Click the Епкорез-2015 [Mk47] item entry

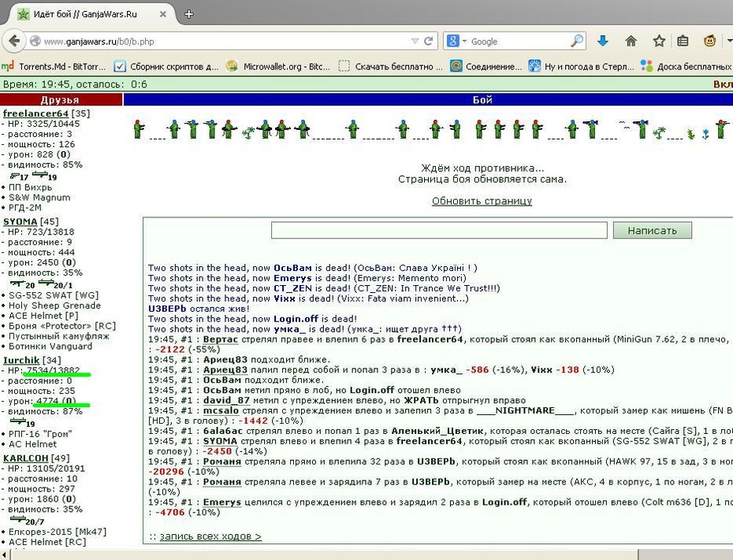[58, 532]
